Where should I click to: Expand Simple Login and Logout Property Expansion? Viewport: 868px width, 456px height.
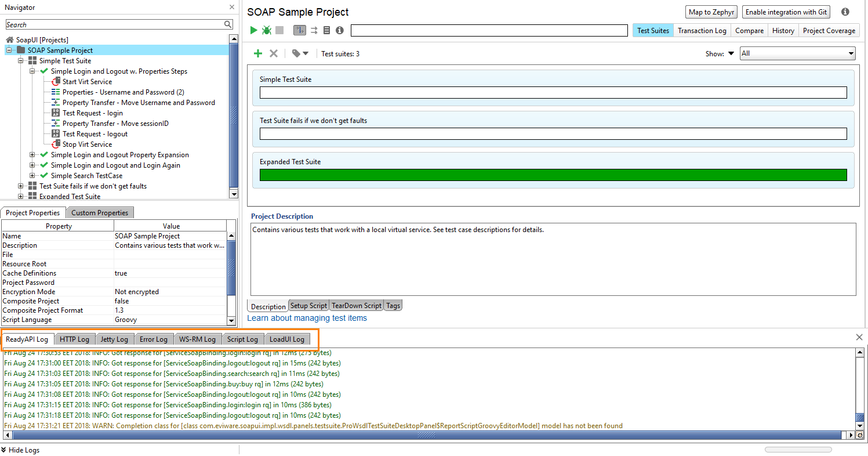[32, 154]
